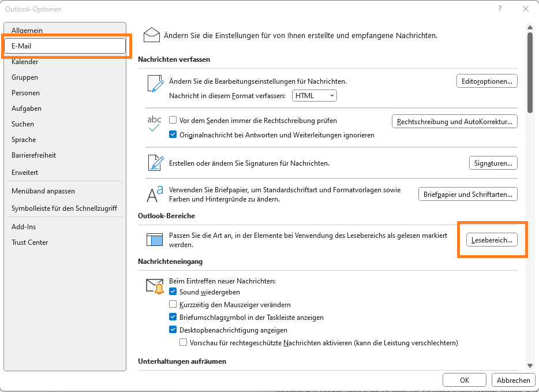Image resolution: width=539 pixels, height=392 pixels.
Task: Disable Desktopbenachrichtigung anzeigen
Action: 173,328
